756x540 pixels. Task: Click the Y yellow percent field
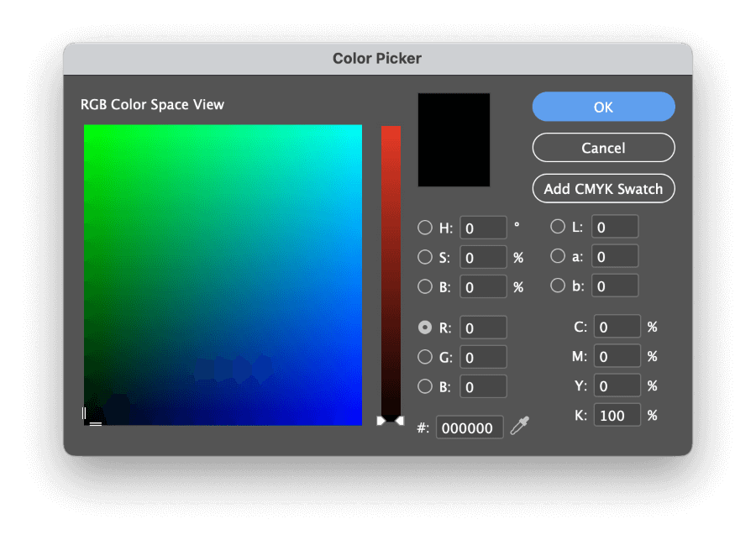click(x=617, y=385)
